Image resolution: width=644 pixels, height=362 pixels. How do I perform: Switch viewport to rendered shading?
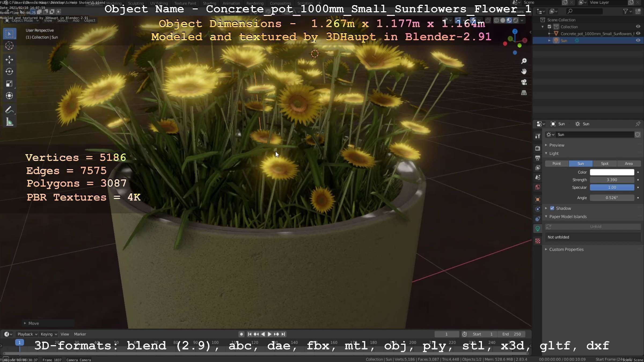[515, 20]
